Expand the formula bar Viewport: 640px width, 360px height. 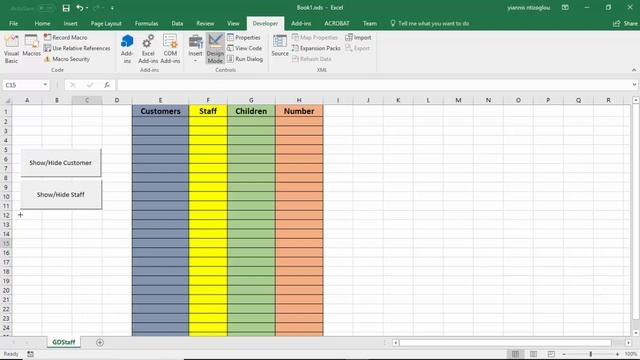click(x=634, y=85)
